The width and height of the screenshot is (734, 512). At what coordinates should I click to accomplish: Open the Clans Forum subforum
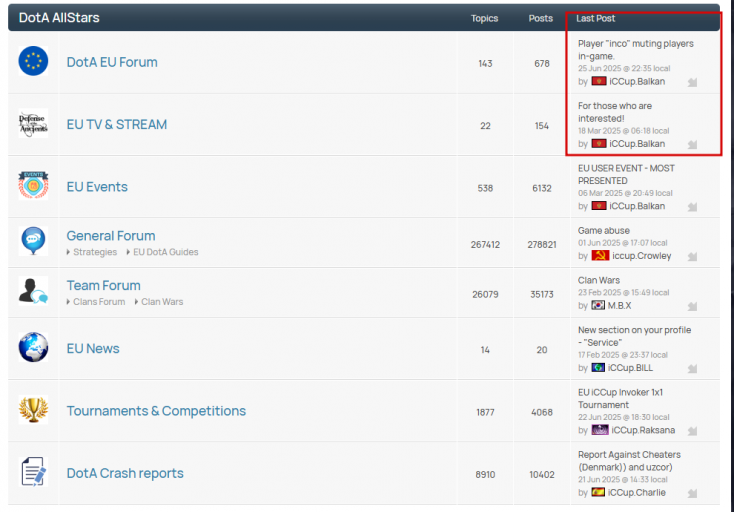click(x=99, y=302)
